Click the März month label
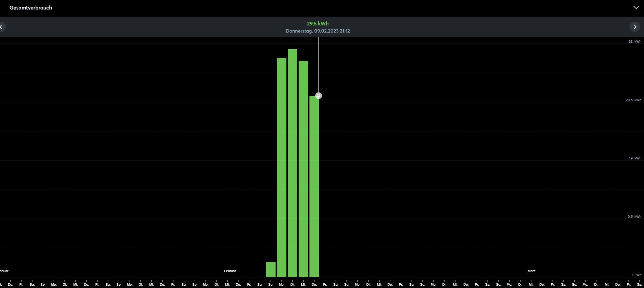The image size is (644, 288). pos(531,271)
